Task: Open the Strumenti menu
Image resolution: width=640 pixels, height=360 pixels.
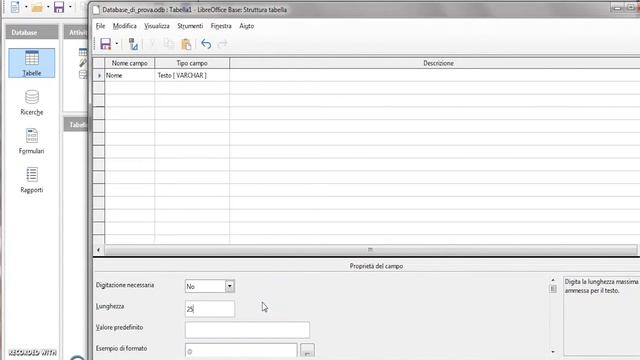Action: 190,26
